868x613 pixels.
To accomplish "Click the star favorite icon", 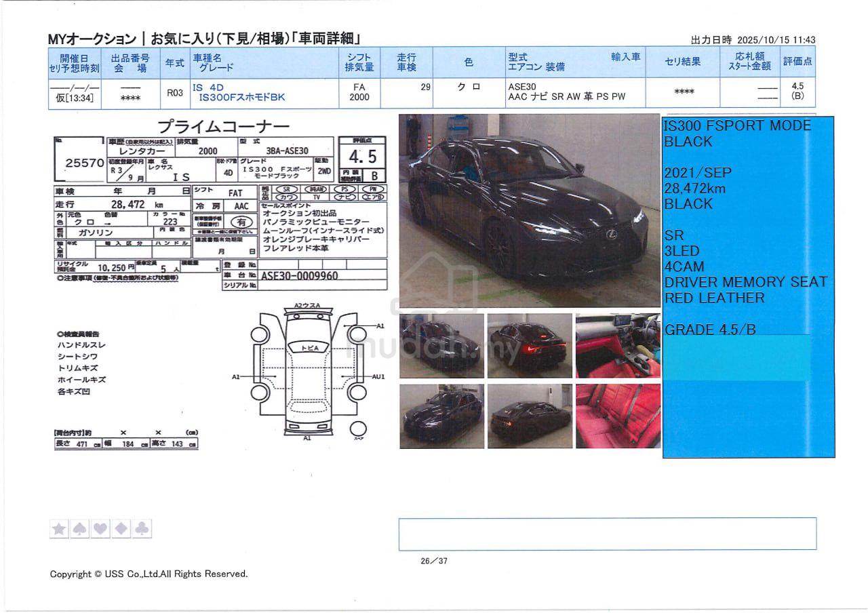I will click(x=59, y=529).
